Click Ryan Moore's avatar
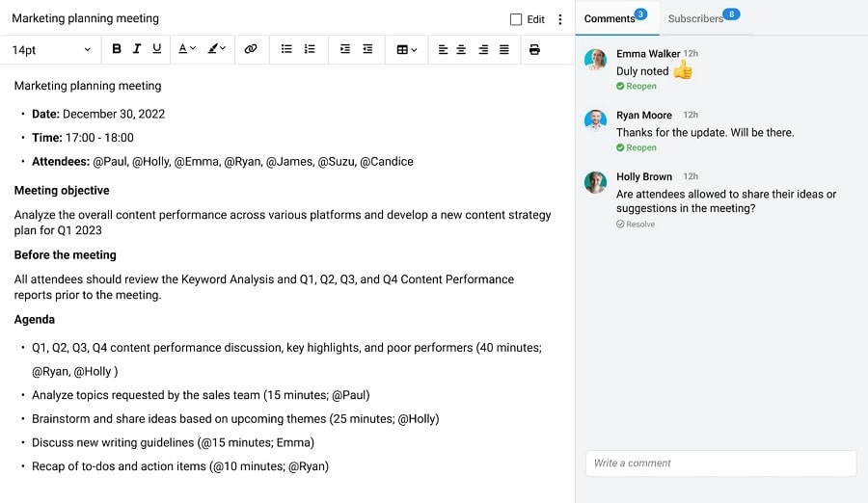This screenshot has height=503, width=868. pyautogui.click(x=595, y=120)
